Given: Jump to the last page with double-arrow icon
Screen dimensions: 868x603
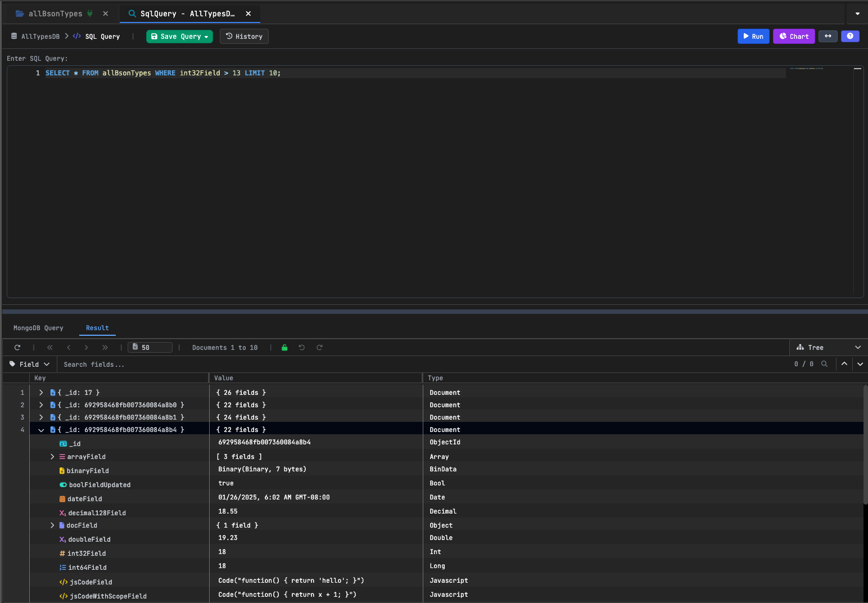Looking at the screenshot, I should (105, 347).
